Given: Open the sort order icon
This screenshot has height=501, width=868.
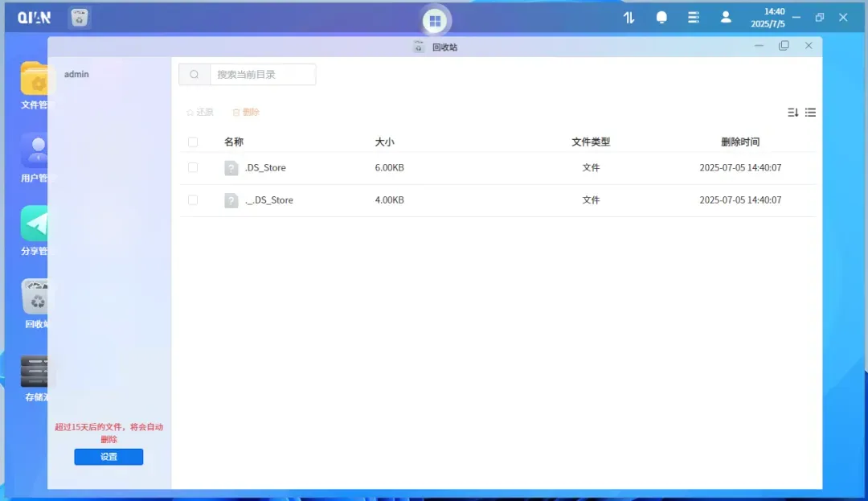Looking at the screenshot, I should click(x=792, y=113).
